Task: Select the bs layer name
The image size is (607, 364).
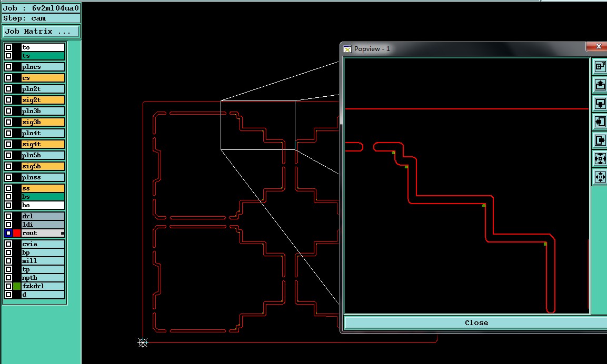Action: pyautogui.click(x=43, y=197)
